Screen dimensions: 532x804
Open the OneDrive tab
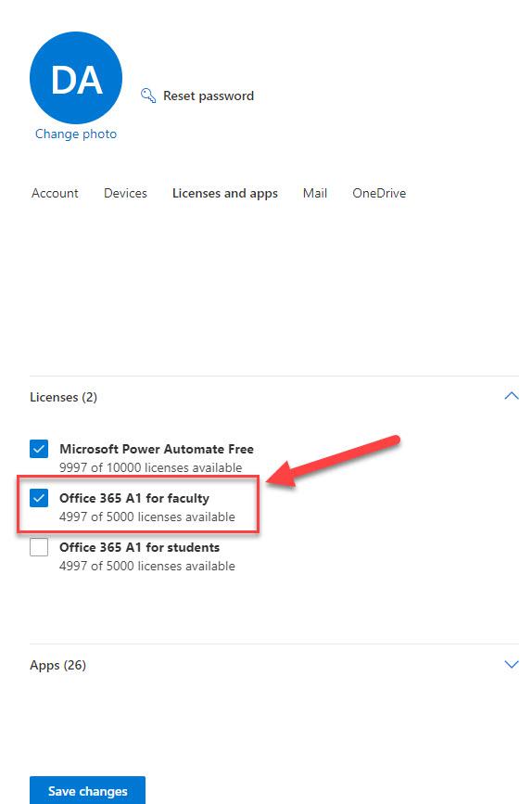pos(379,193)
